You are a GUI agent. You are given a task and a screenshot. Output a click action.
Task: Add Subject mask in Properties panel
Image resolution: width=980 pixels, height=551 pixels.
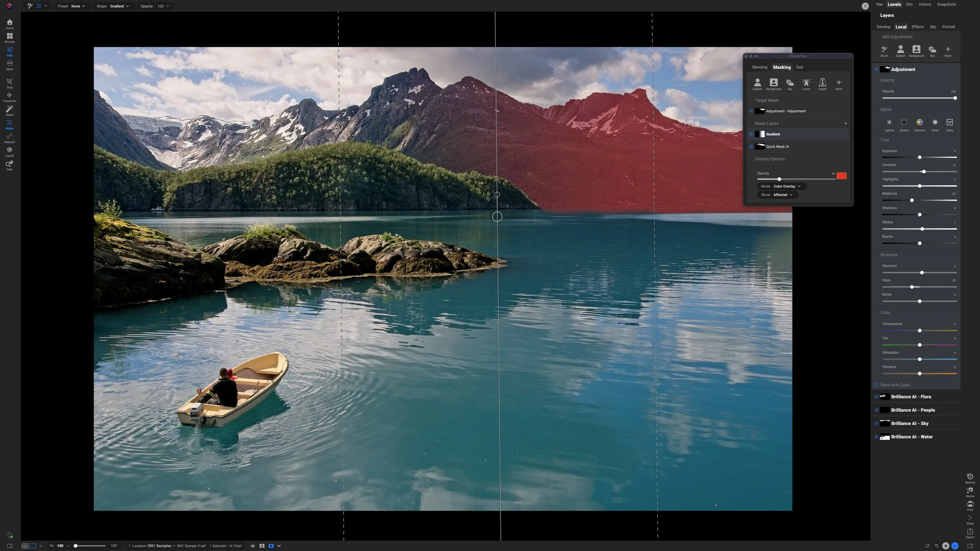pos(757,84)
